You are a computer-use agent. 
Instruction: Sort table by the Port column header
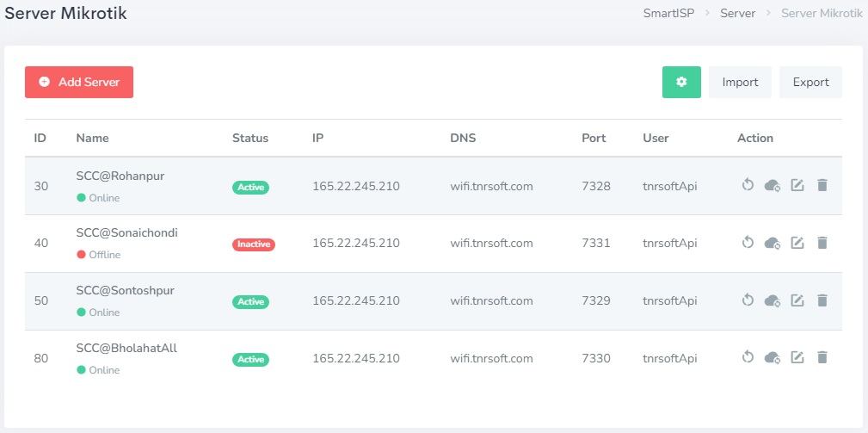click(x=594, y=138)
